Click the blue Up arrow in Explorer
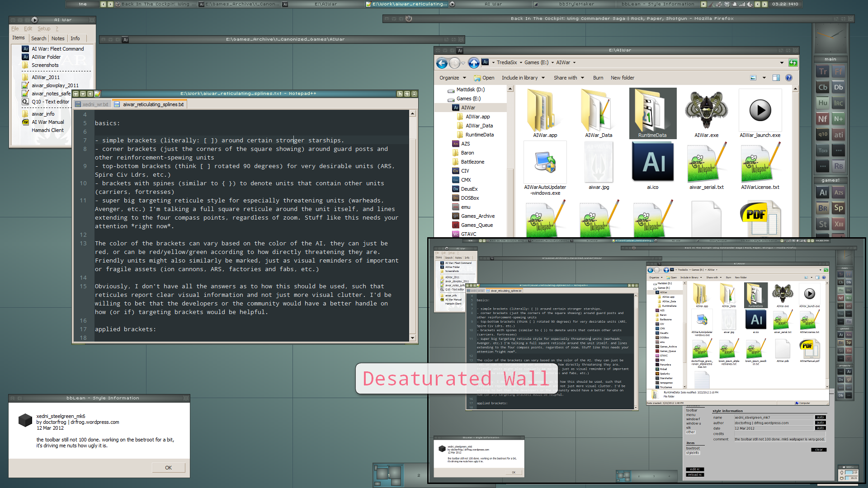The height and width of the screenshot is (488, 868). coord(473,63)
